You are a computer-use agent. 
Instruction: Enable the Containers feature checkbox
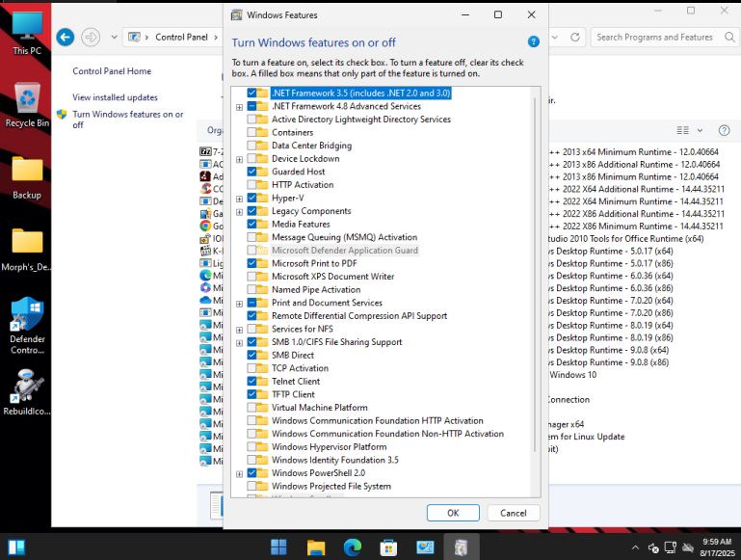tap(251, 132)
